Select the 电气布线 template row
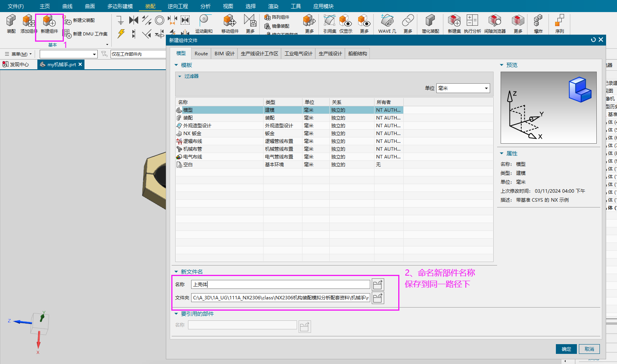The height and width of the screenshot is (364, 617). (x=289, y=157)
